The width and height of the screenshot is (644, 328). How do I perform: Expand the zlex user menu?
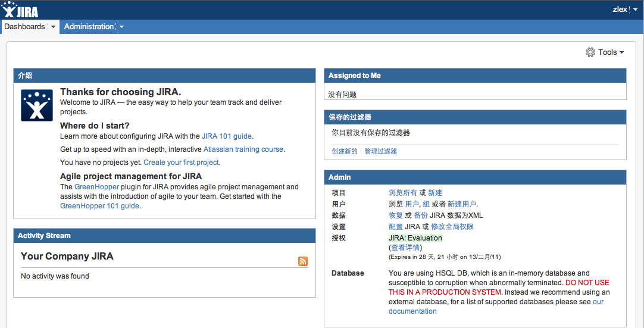click(x=635, y=10)
